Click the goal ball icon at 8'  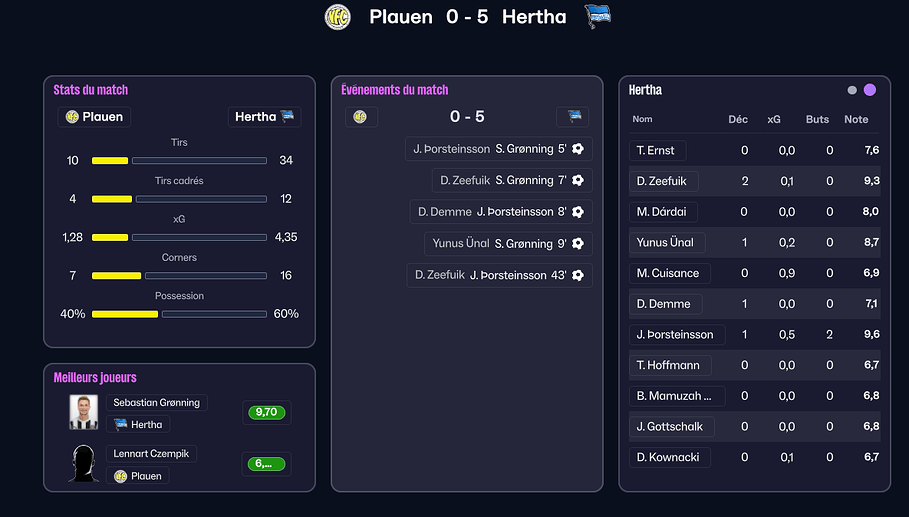pyautogui.click(x=578, y=212)
